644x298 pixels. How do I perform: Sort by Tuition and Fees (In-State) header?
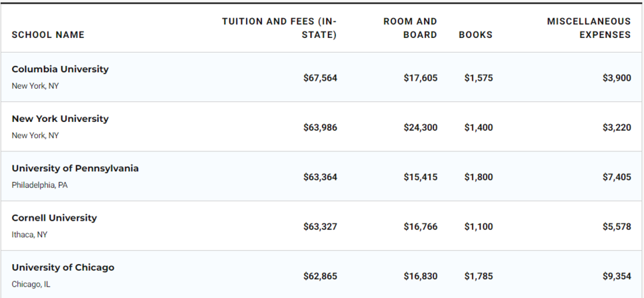pos(279,28)
